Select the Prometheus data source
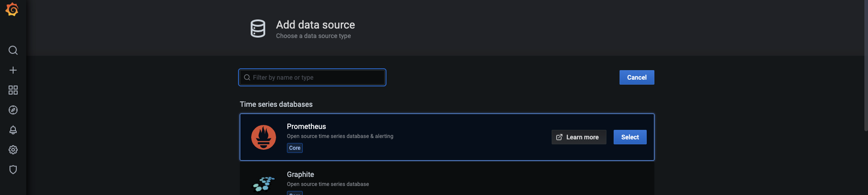Screen dimensions: 868x195 coord(630,137)
